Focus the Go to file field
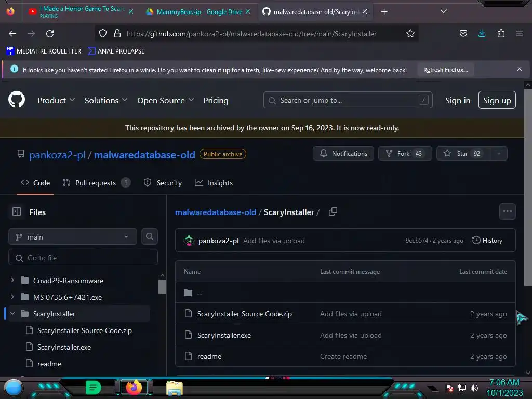 (83, 258)
